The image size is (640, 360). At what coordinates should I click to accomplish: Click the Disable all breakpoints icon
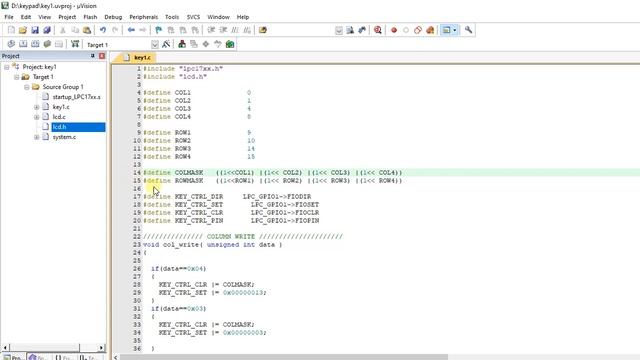point(418,30)
